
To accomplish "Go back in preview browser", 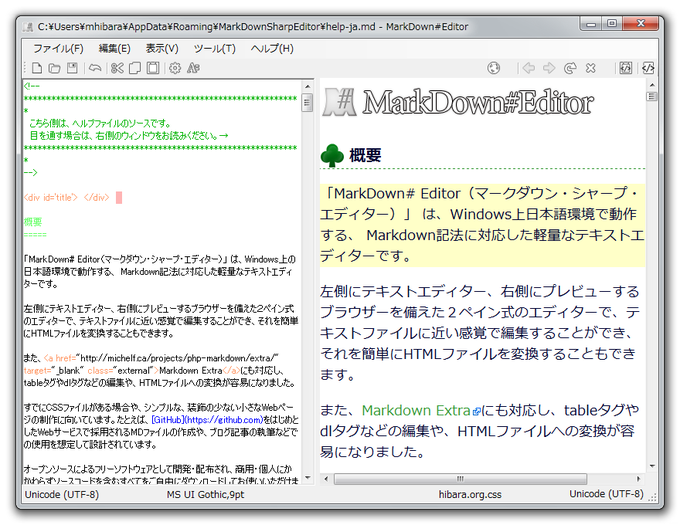I will (x=529, y=68).
